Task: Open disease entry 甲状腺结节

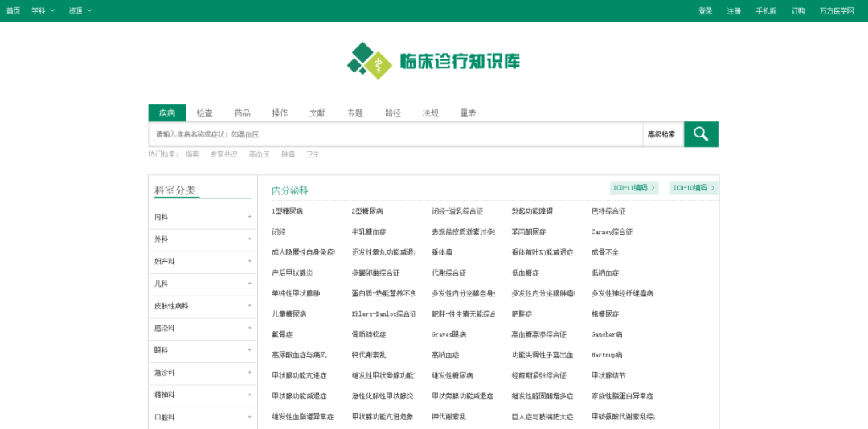Action: pyautogui.click(x=608, y=375)
